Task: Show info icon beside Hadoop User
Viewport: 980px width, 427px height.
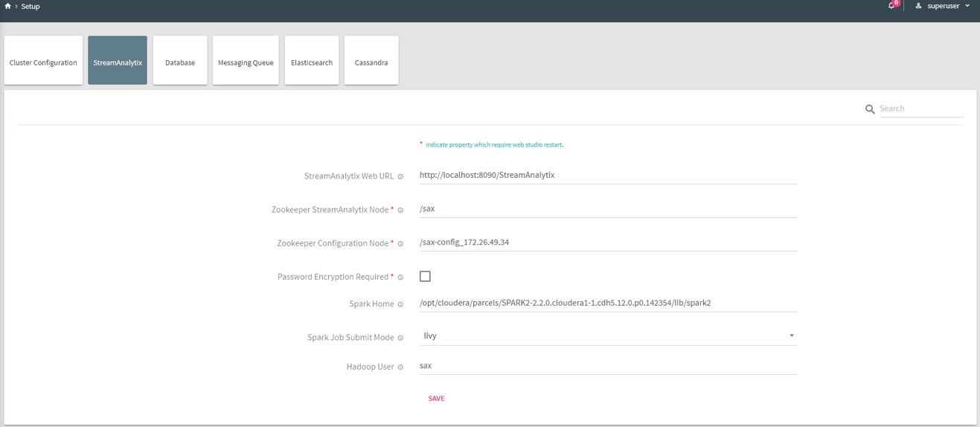Action: point(400,367)
